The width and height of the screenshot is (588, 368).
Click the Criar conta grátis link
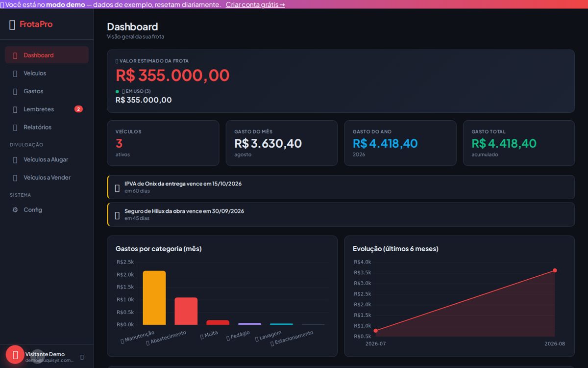click(x=255, y=4)
